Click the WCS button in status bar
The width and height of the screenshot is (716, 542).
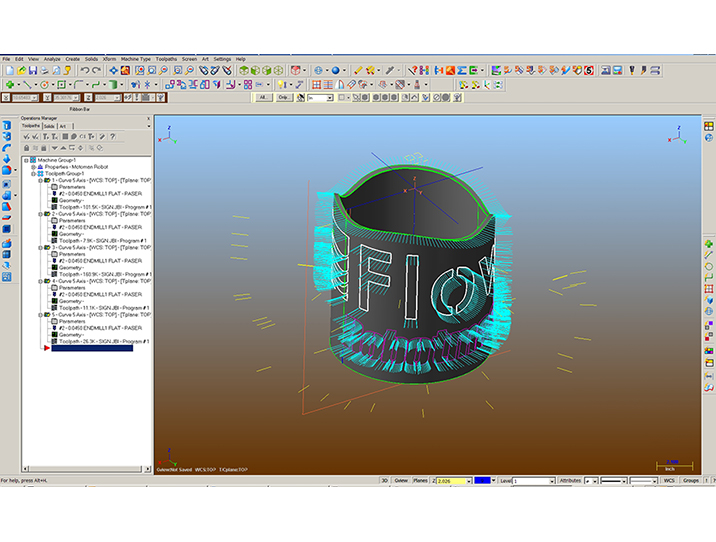tap(669, 480)
